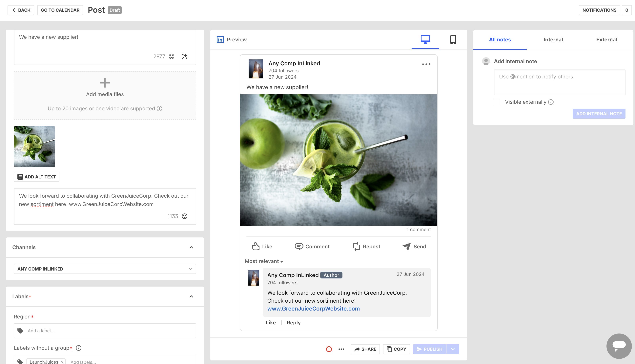Open the publish options dropdown arrow
This screenshot has height=364, width=635.
[x=453, y=349]
